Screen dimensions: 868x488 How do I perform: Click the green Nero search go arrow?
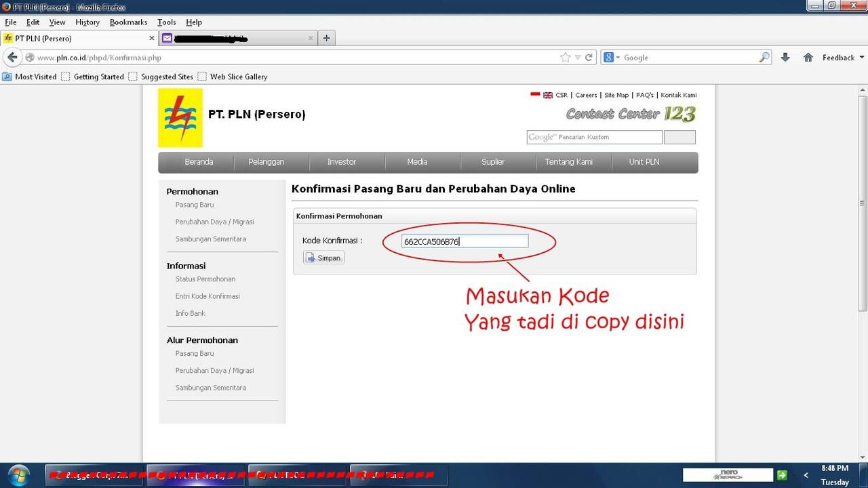782,475
